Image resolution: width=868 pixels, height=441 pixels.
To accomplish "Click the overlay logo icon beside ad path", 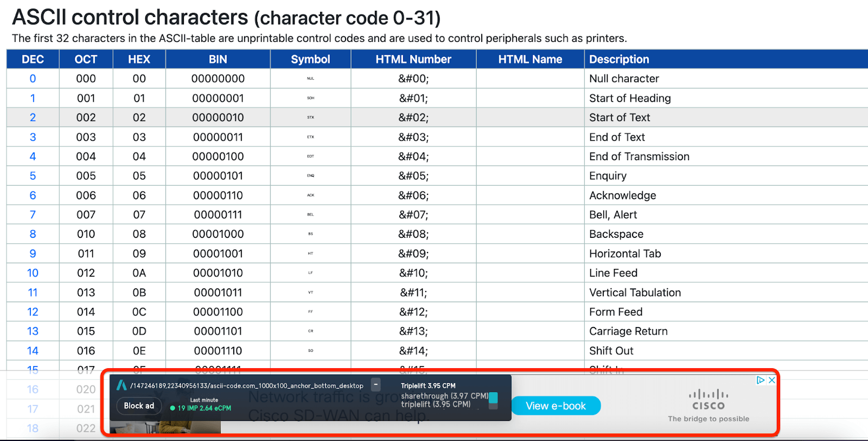I will point(122,385).
